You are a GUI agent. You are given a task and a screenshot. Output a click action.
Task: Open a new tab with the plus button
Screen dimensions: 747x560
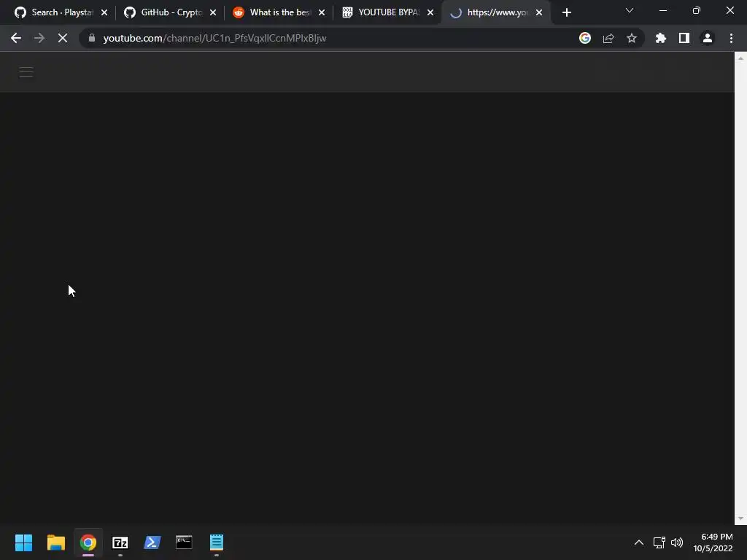coord(566,13)
